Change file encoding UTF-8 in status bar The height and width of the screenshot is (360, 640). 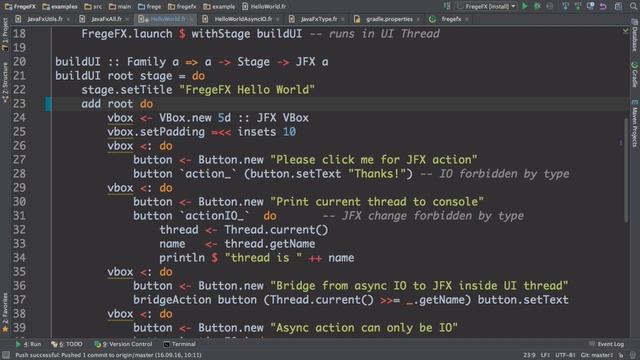(565, 355)
